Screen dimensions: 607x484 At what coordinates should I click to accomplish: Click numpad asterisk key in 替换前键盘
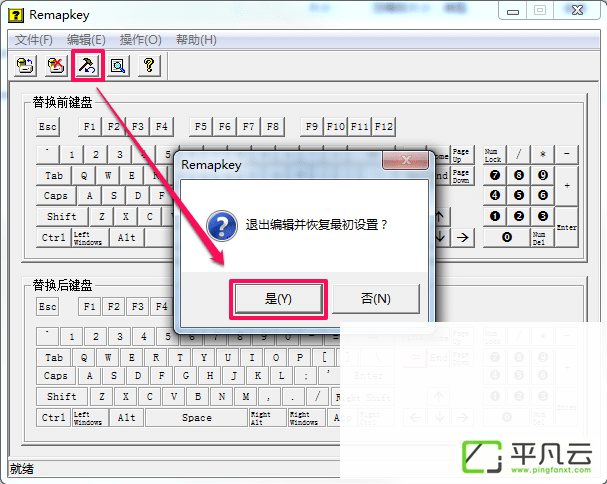pos(543,155)
